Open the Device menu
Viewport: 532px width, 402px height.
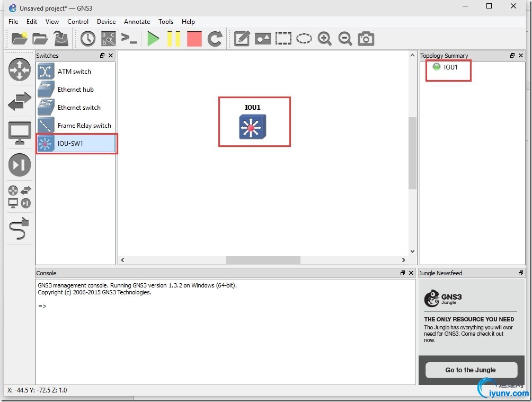106,21
